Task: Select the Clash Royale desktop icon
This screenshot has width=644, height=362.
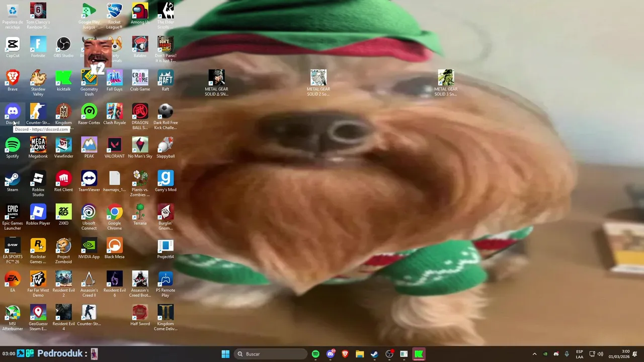Action: [x=114, y=115]
